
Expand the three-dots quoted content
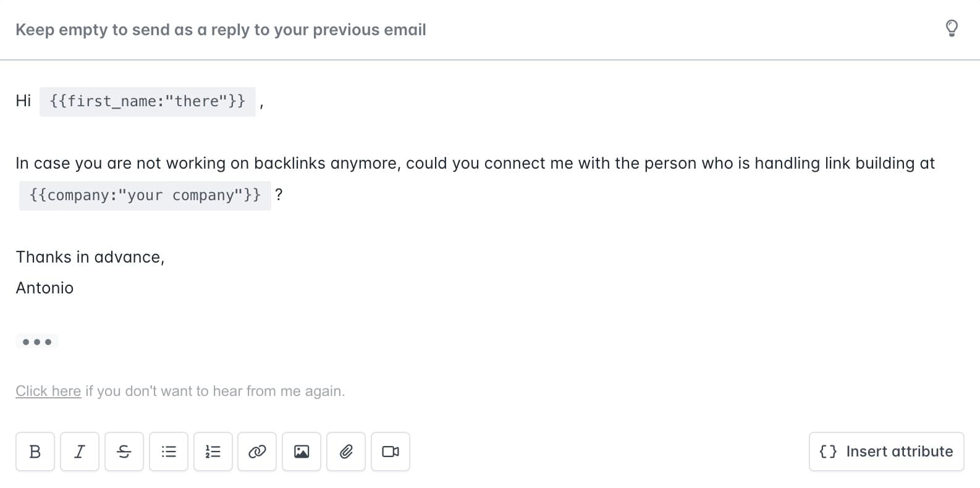(x=37, y=342)
